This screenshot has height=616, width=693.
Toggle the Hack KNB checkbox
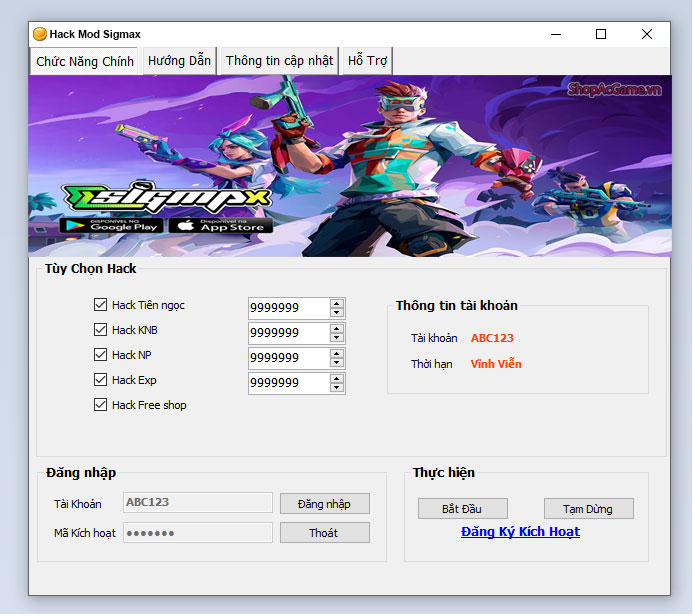tap(100, 330)
